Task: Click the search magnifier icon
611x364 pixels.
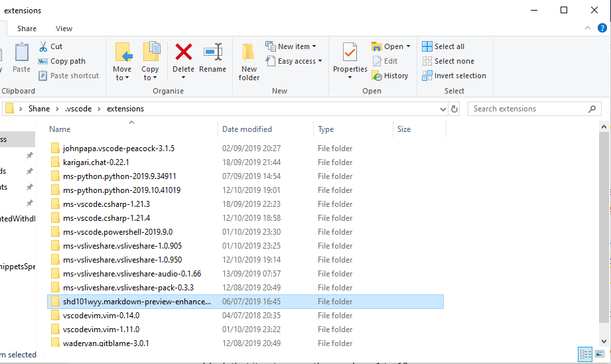Action: [x=592, y=109]
